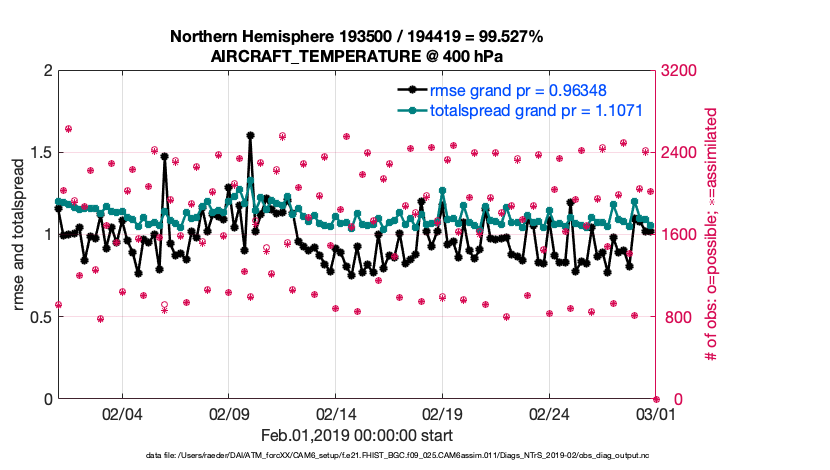Click the 'Northern Hemisphere' title line

356,37
